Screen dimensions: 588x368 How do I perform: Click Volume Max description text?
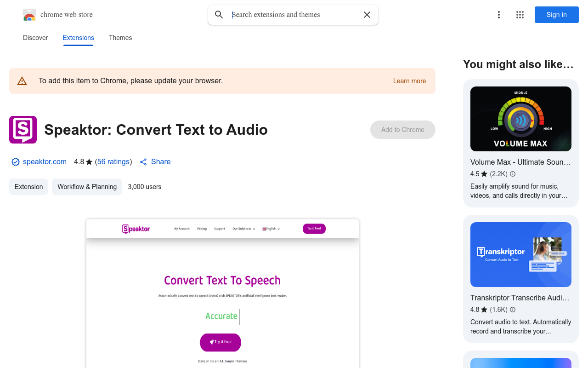tap(519, 191)
